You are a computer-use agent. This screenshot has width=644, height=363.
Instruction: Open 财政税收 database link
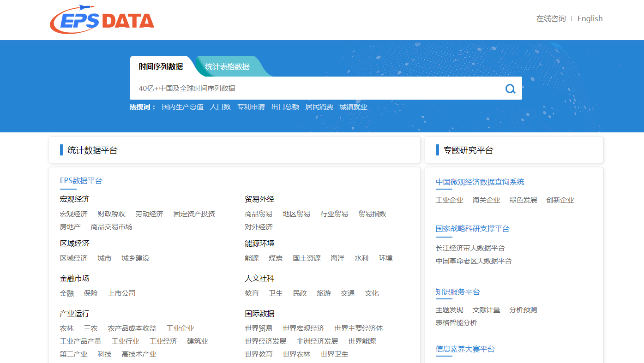(x=111, y=214)
